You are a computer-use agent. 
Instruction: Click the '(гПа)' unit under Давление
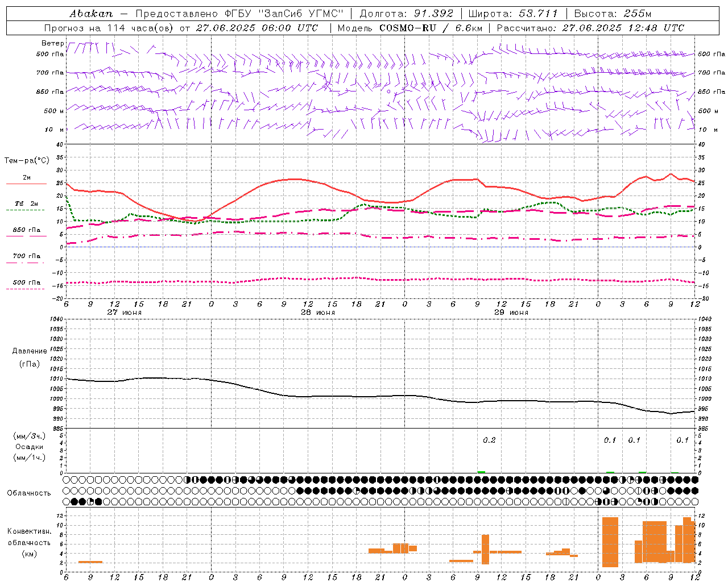click(30, 364)
